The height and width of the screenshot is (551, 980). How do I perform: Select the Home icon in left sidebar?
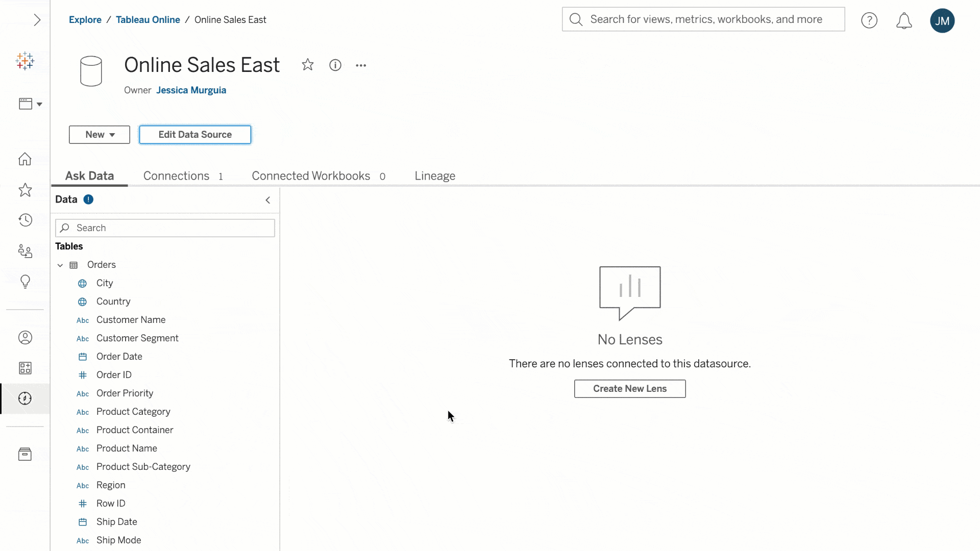pyautogui.click(x=25, y=159)
